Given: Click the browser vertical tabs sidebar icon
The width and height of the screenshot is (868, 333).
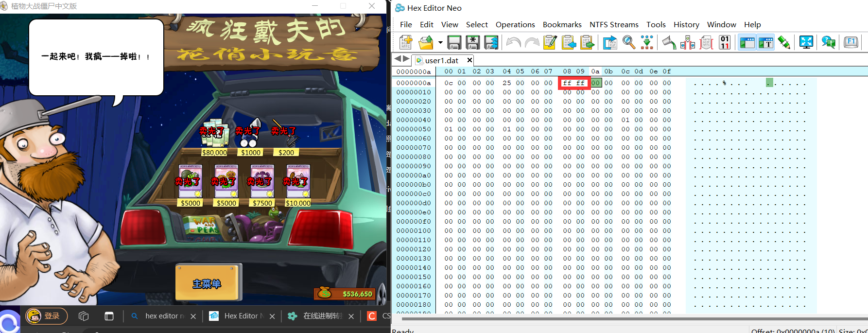Looking at the screenshot, I should pyautogui.click(x=109, y=316).
